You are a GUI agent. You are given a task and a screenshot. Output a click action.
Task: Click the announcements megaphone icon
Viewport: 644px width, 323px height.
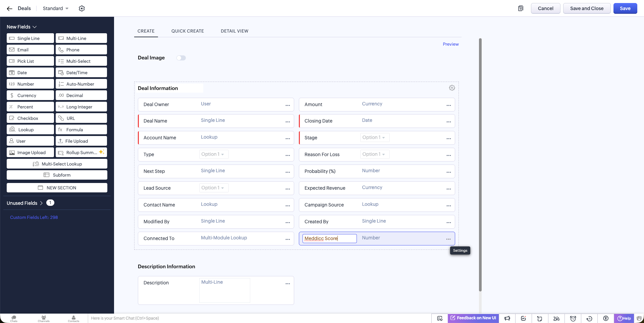(x=507, y=318)
